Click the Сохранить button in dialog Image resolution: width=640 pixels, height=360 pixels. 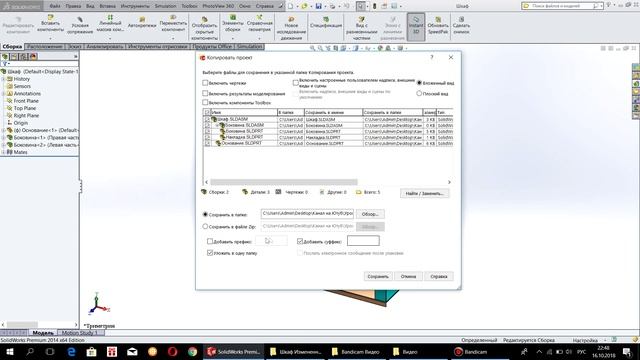point(378,276)
